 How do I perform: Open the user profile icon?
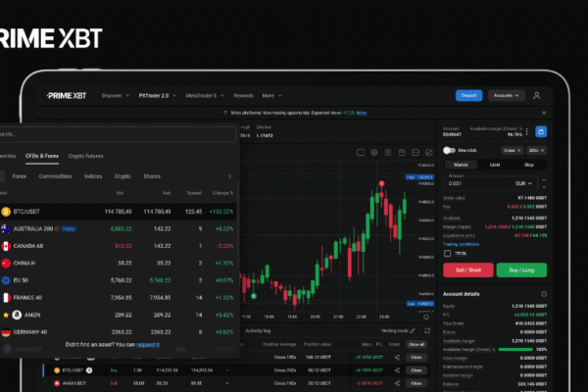click(x=537, y=96)
